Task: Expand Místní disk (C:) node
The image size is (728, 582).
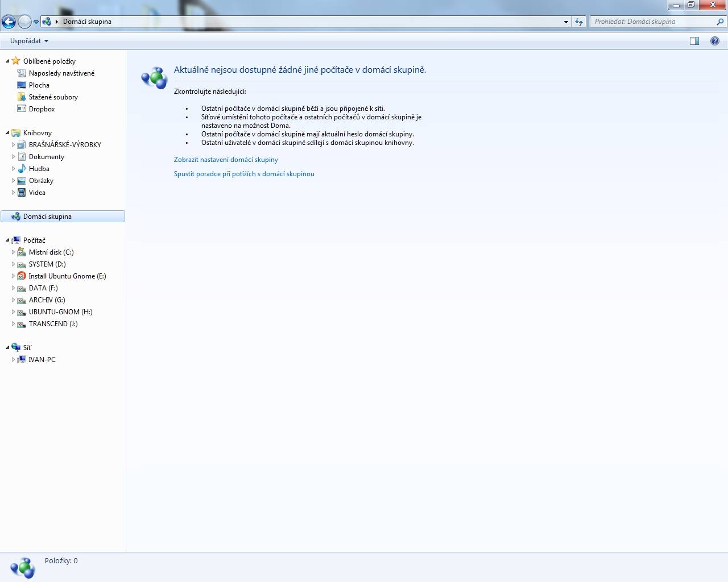Action: coord(14,252)
